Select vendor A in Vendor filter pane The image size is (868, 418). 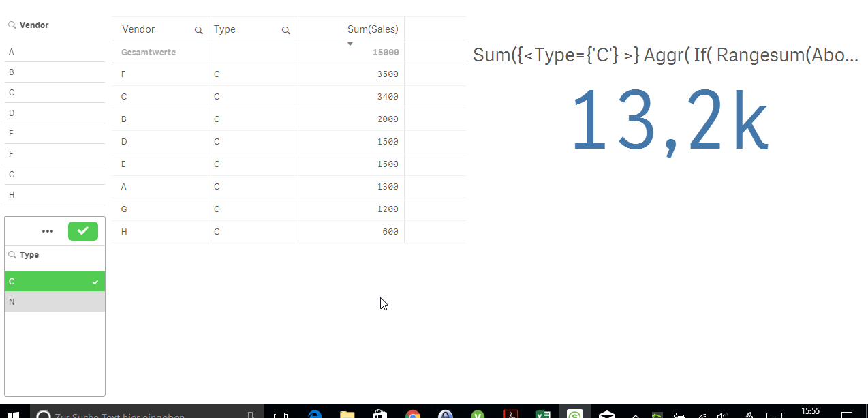(55, 52)
